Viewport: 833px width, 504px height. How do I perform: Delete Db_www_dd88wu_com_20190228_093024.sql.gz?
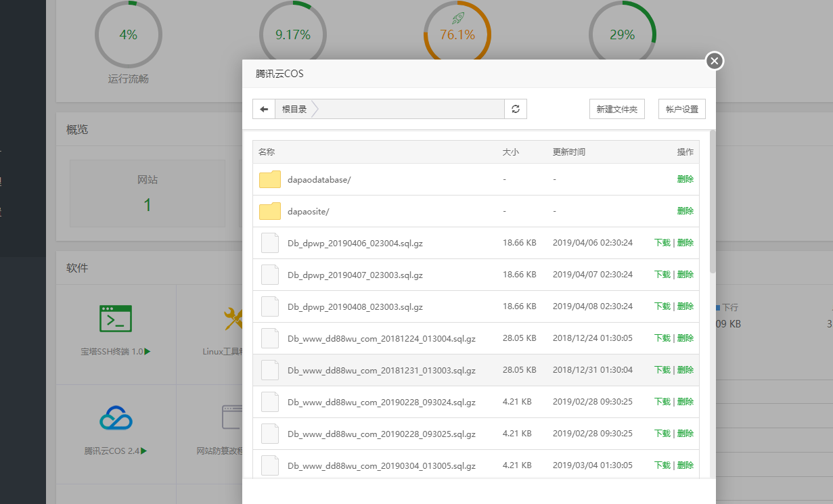(685, 402)
